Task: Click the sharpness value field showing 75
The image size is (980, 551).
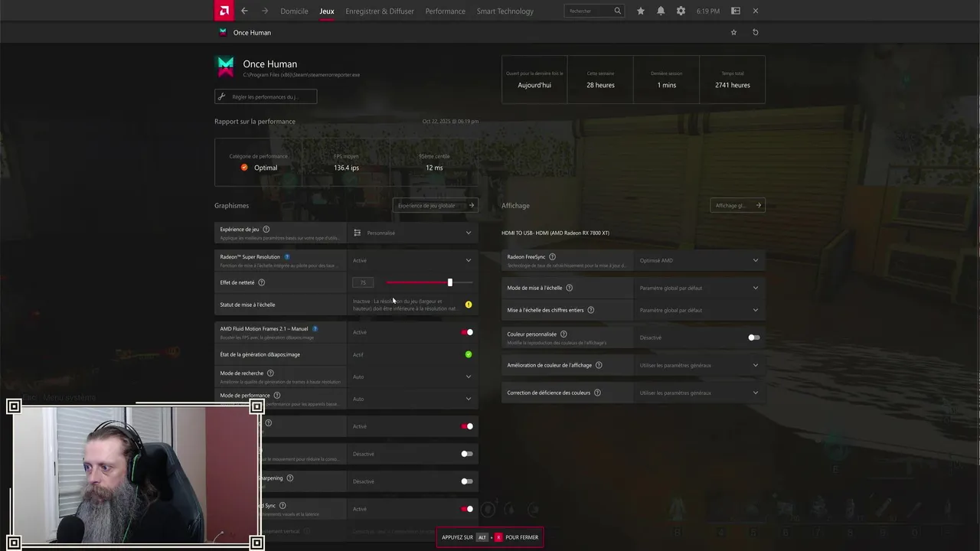Action: [x=363, y=282]
